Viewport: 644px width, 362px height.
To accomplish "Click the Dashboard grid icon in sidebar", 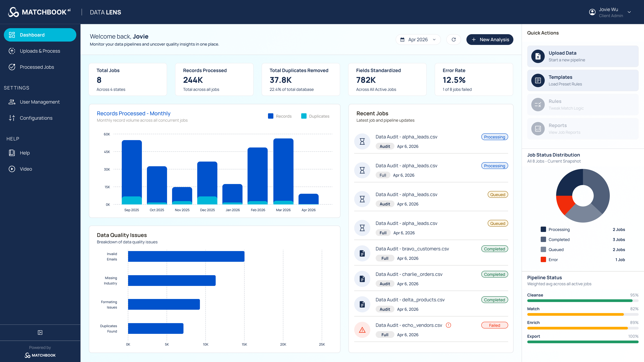I will (x=12, y=35).
